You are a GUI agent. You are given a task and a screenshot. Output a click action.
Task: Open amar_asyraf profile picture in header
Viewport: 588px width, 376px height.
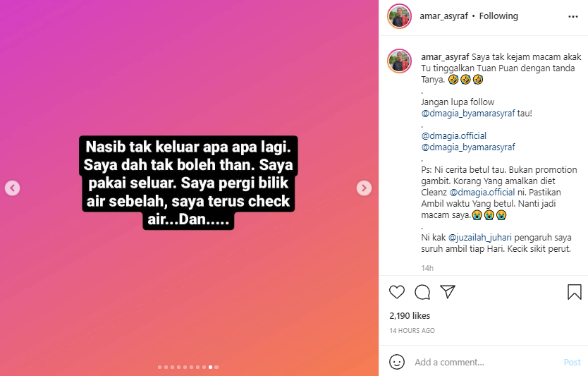[399, 16]
